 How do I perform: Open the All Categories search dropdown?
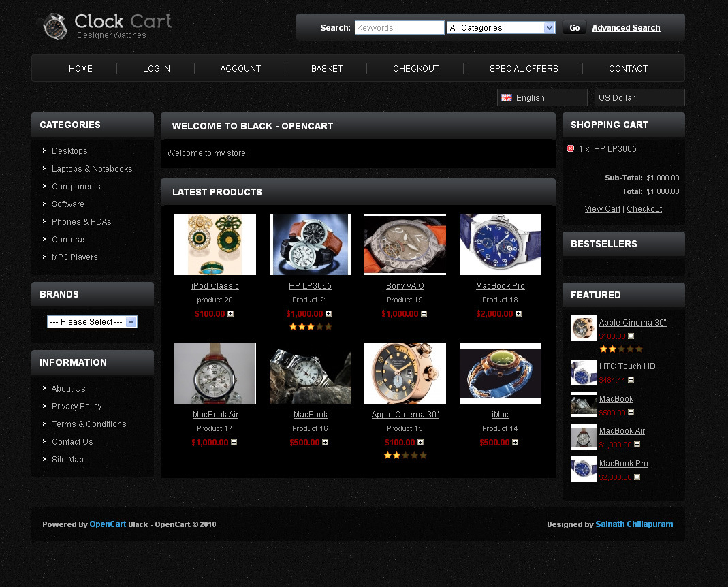tap(501, 28)
